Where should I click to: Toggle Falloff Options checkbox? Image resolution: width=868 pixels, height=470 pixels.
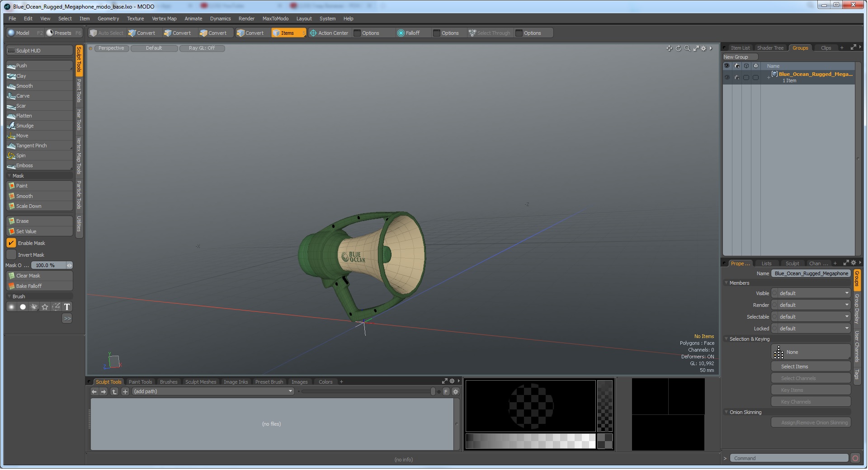coord(437,33)
